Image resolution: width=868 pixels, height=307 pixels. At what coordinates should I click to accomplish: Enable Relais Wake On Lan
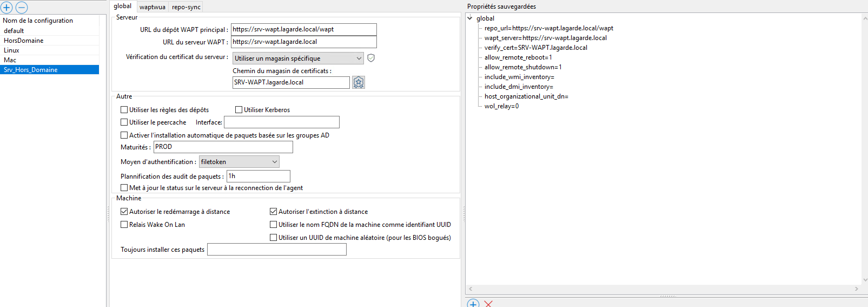click(x=124, y=225)
